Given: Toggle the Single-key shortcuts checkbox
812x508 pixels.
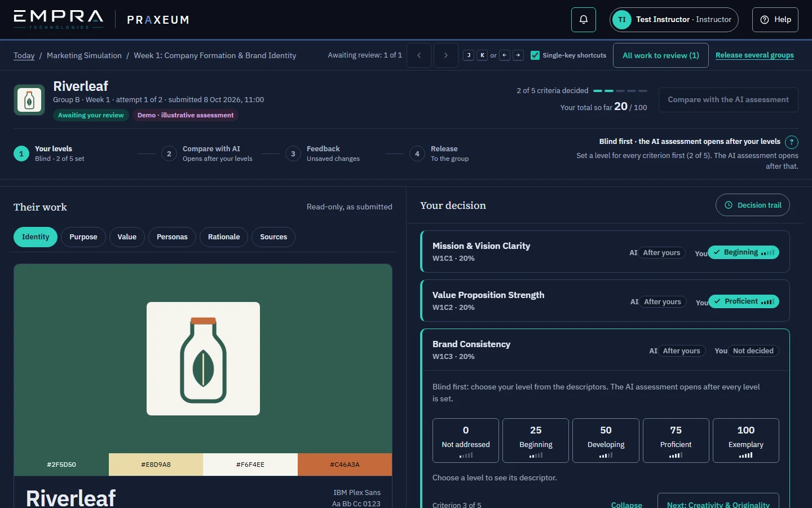Looking at the screenshot, I should pyautogui.click(x=535, y=55).
